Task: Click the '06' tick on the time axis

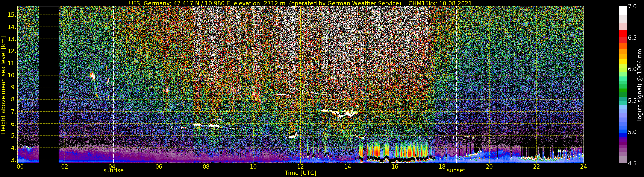Action: 159,166
